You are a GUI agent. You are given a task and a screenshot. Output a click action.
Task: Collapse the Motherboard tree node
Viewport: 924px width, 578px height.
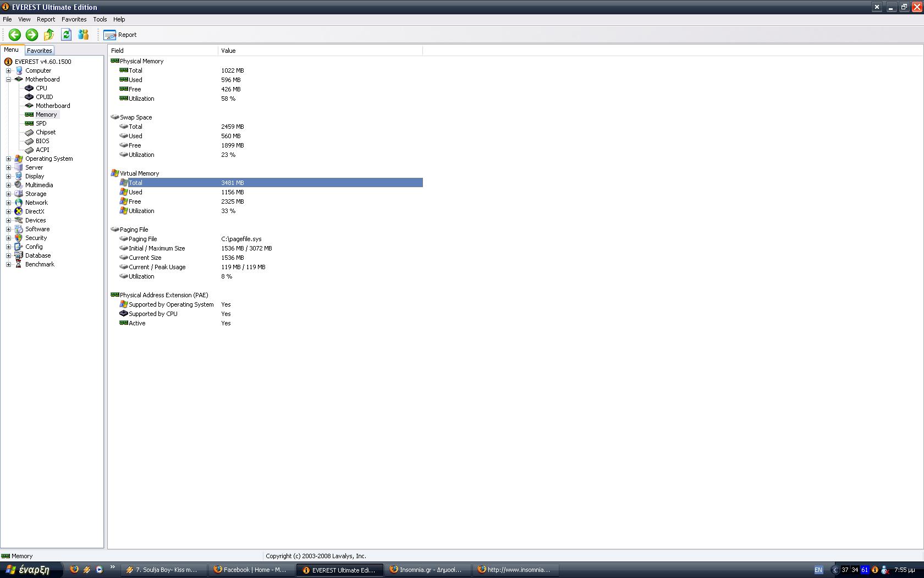click(8, 79)
